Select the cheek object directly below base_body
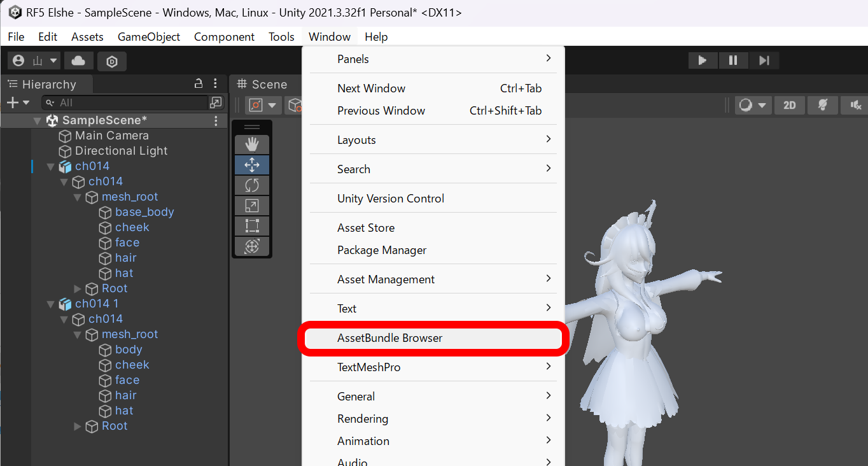This screenshot has height=466, width=868. point(132,227)
